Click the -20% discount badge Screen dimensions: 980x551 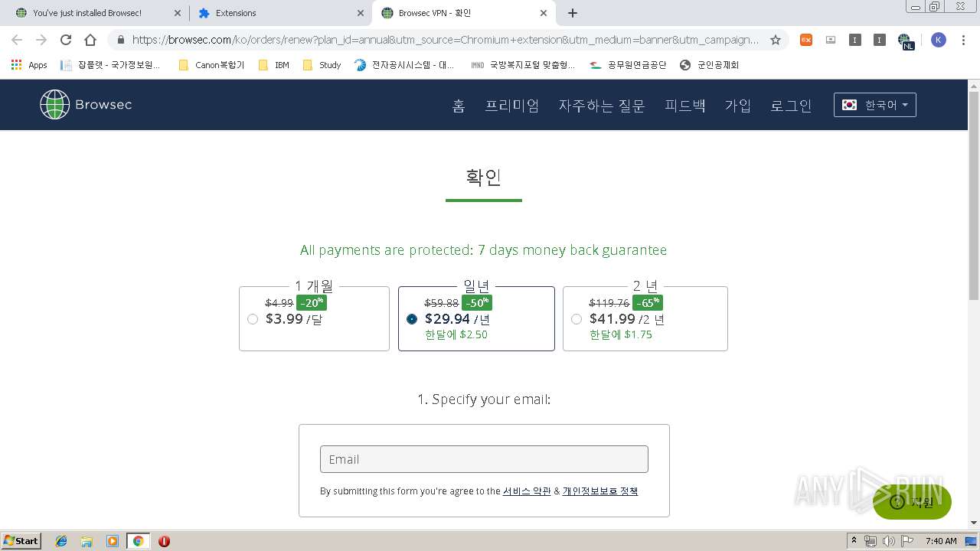312,303
